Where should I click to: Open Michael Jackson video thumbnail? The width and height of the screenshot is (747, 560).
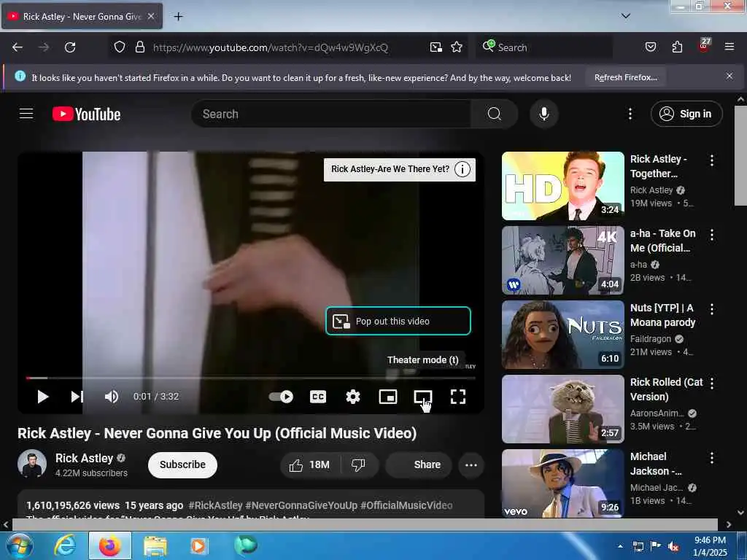tap(562, 483)
